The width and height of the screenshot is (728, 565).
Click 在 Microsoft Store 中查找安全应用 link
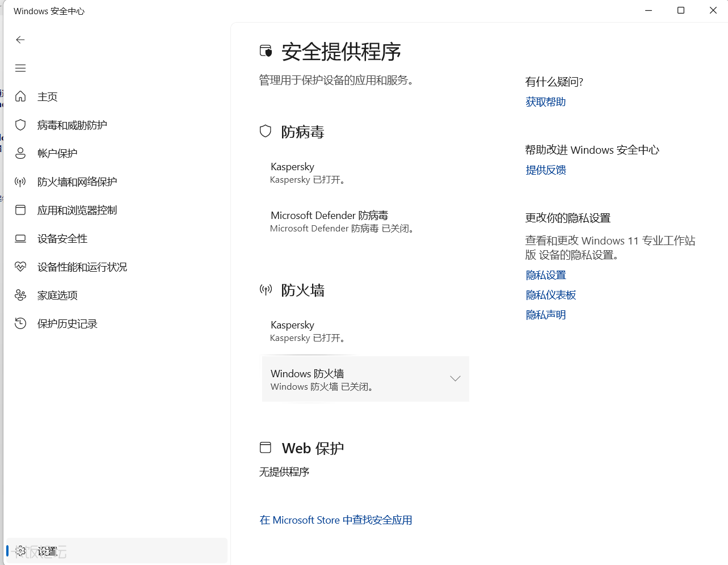(336, 520)
